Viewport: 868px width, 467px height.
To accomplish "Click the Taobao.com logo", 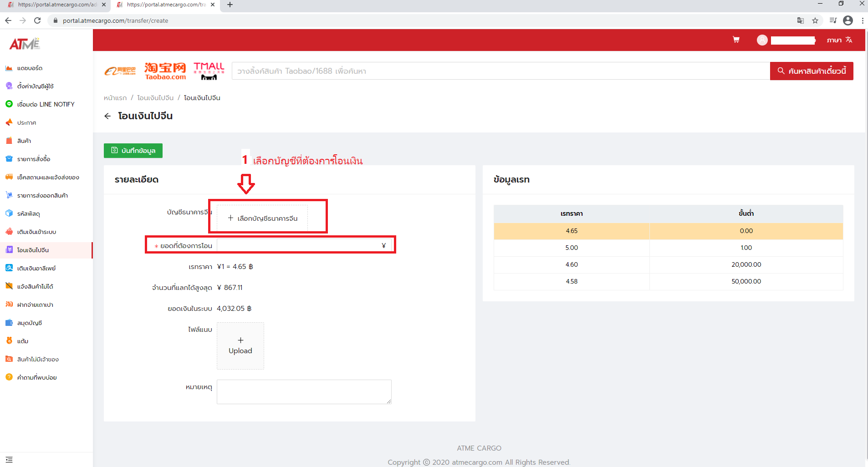I will (165, 71).
